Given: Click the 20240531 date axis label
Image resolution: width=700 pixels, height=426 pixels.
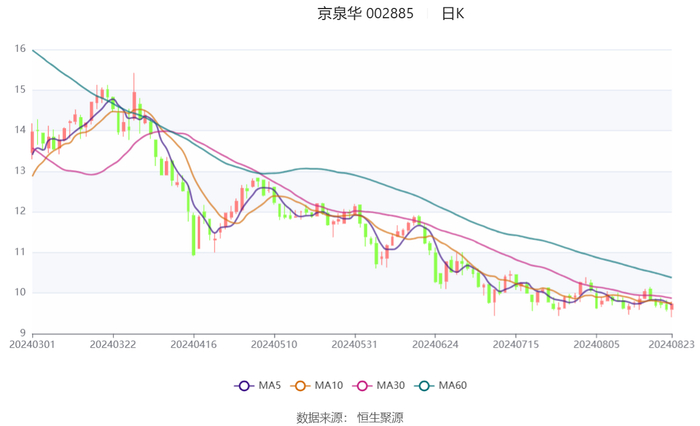Looking at the screenshot, I should (354, 344).
